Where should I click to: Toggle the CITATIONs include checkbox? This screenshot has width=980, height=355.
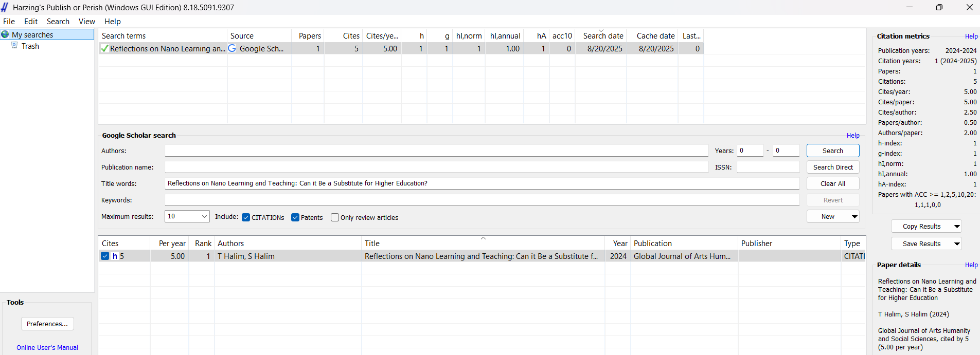click(x=246, y=217)
